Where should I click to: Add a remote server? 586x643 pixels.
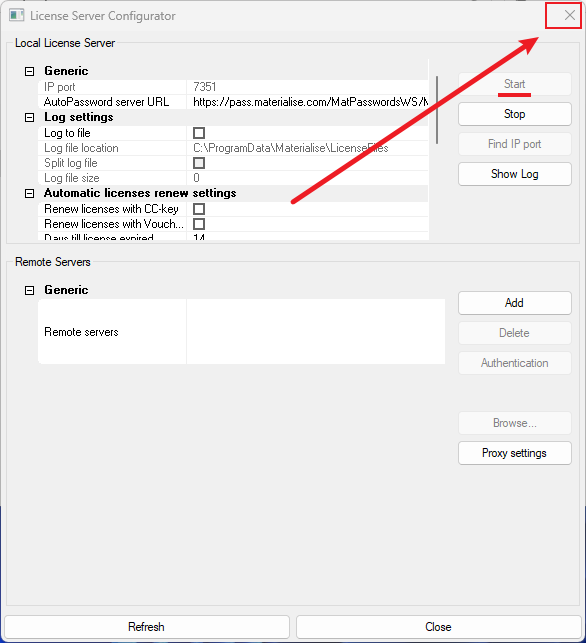(515, 303)
